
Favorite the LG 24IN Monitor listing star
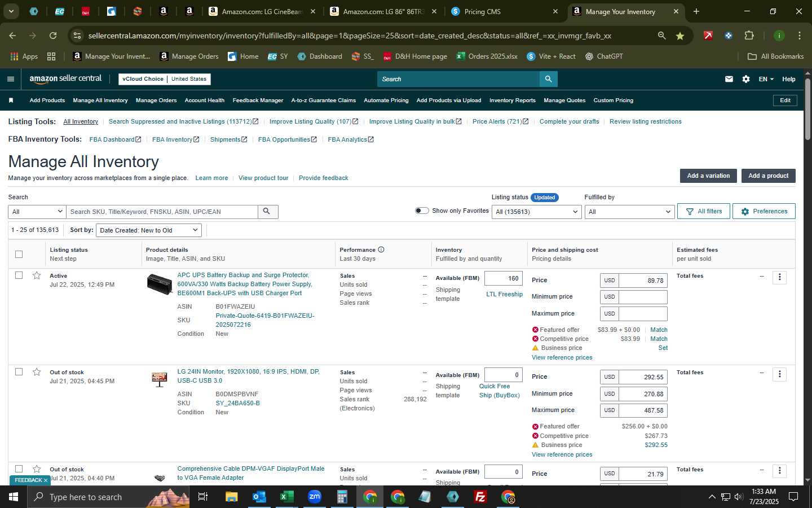pyautogui.click(x=37, y=372)
